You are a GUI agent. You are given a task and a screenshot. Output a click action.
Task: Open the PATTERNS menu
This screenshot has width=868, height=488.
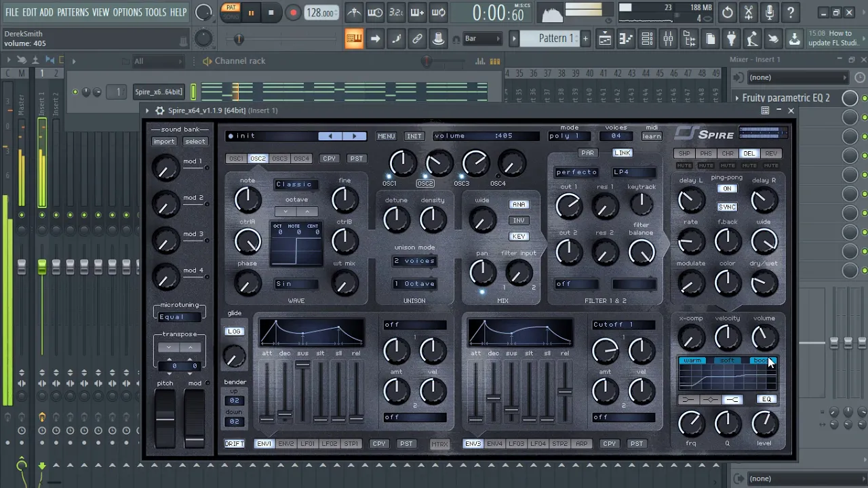[73, 12]
